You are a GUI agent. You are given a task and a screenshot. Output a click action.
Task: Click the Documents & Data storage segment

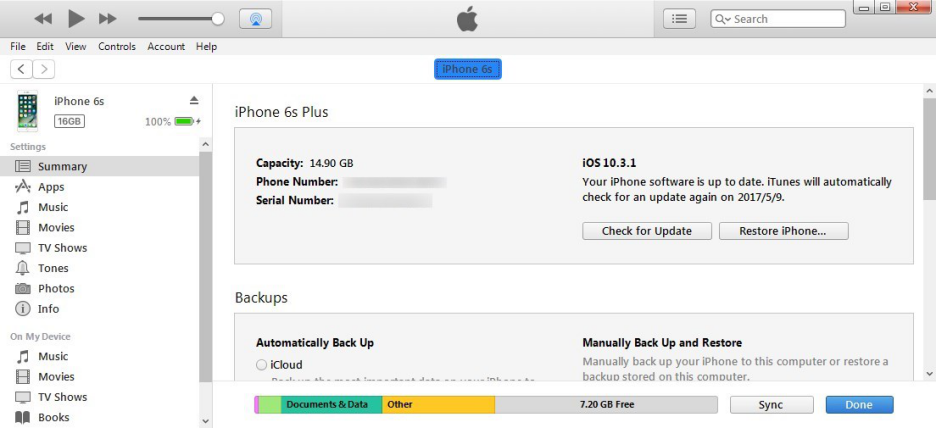click(331, 405)
